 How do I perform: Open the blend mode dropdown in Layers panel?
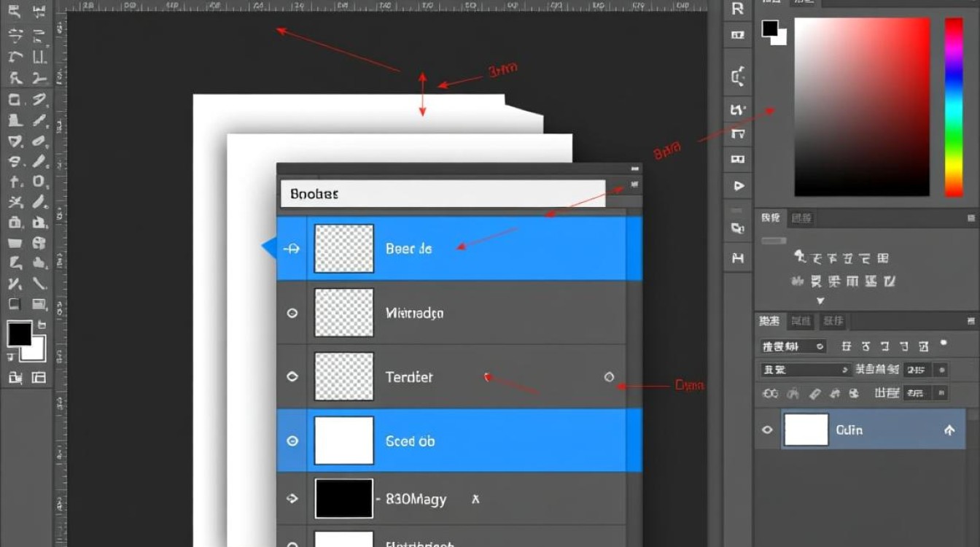coord(805,370)
